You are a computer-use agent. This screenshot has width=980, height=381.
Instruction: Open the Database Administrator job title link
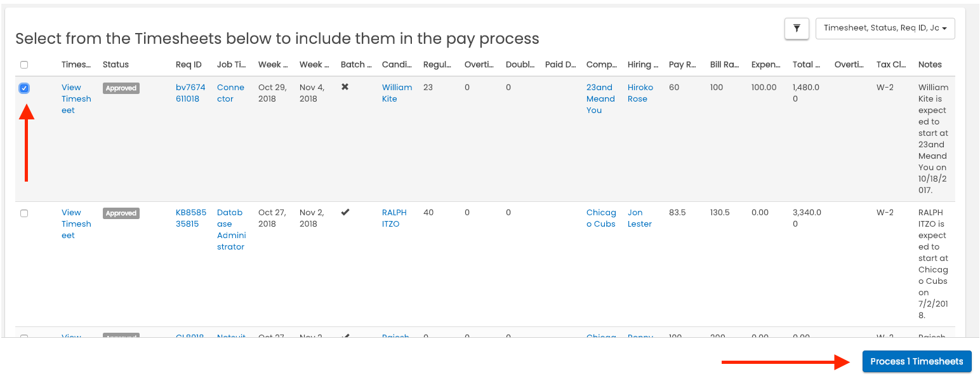tap(231, 230)
